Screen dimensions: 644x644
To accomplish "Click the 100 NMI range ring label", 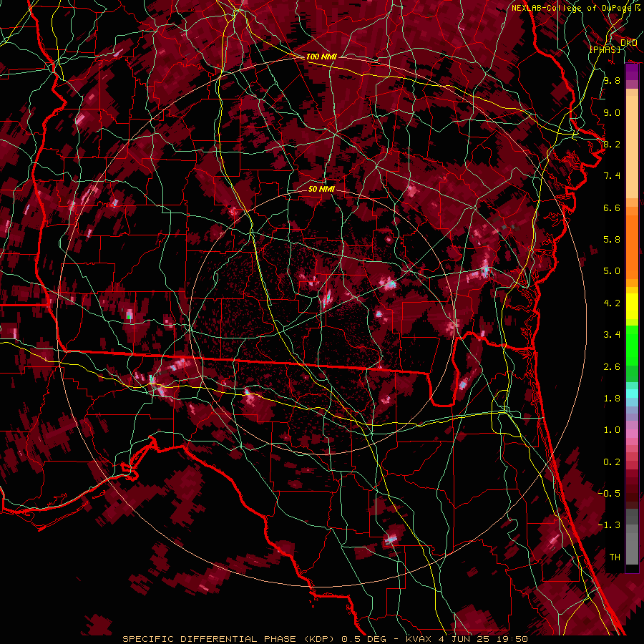I will coord(321,57).
